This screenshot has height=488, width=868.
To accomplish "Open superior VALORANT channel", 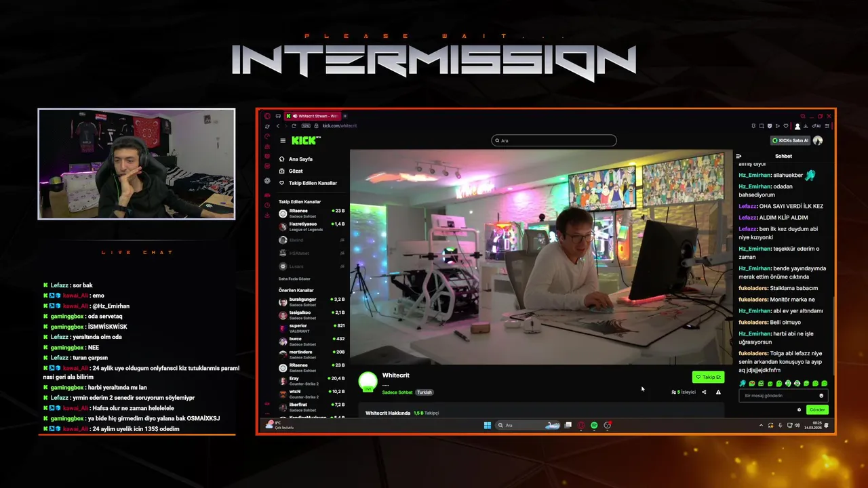I will pyautogui.click(x=311, y=328).
